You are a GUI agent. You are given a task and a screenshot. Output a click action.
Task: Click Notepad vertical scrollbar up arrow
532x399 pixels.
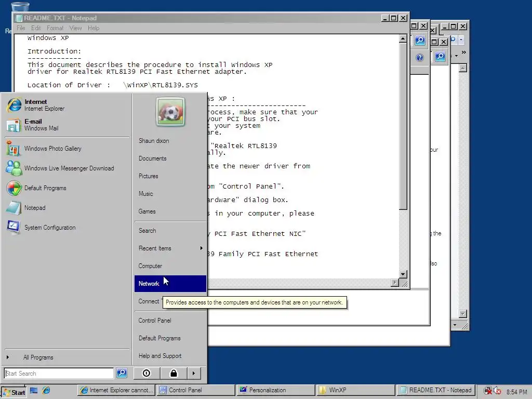pos(403,38)
